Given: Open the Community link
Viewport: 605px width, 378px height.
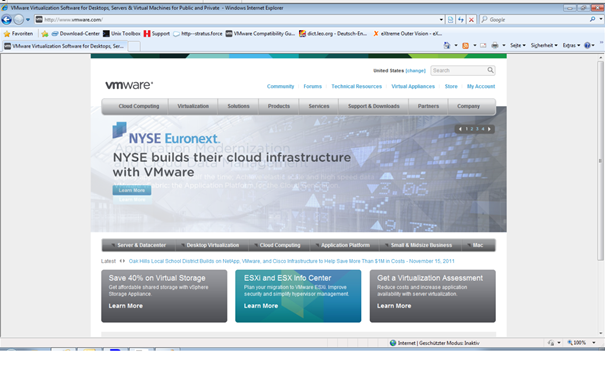Looking at the screenshot, I should pos(281,86).
